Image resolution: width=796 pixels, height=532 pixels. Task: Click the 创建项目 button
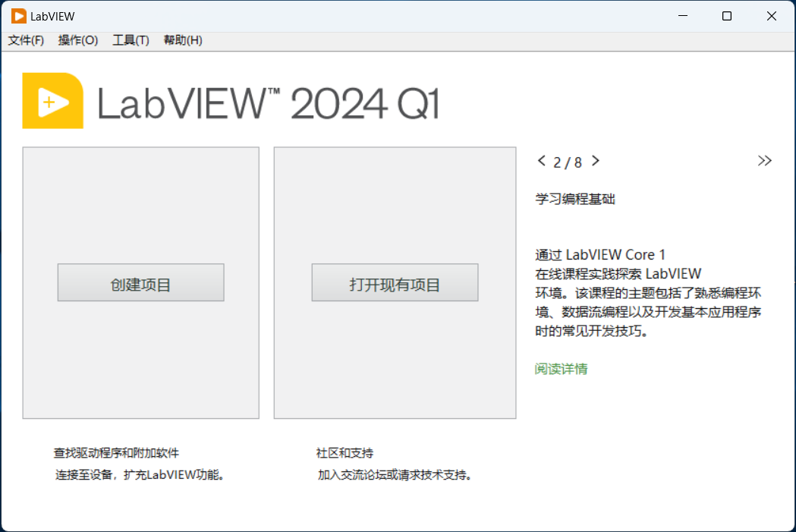coord(140,282)
